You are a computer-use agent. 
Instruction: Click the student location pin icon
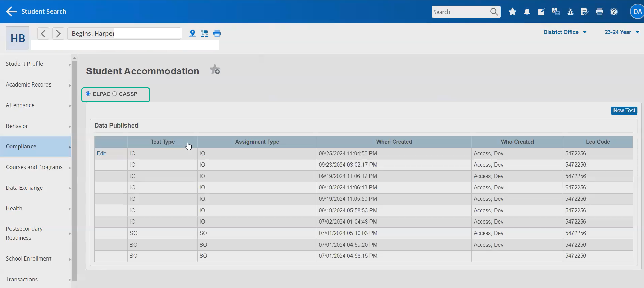click(192, 33)
